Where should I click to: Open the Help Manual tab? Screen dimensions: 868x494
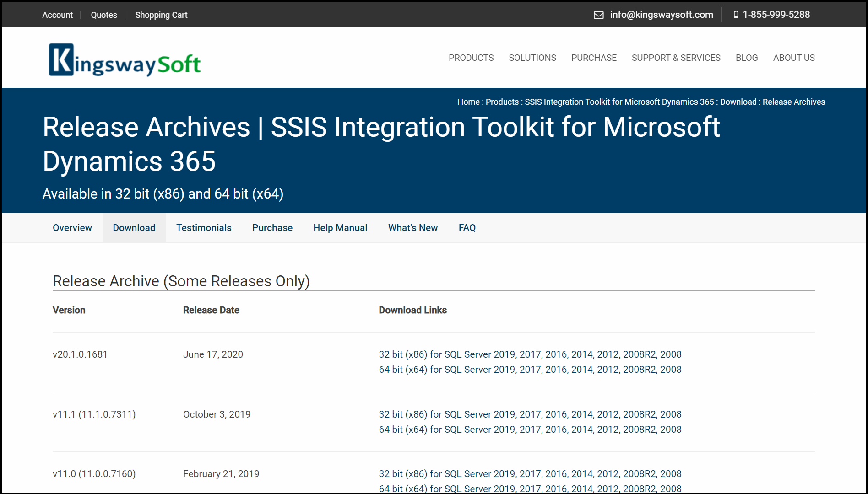tap(340, 228)
